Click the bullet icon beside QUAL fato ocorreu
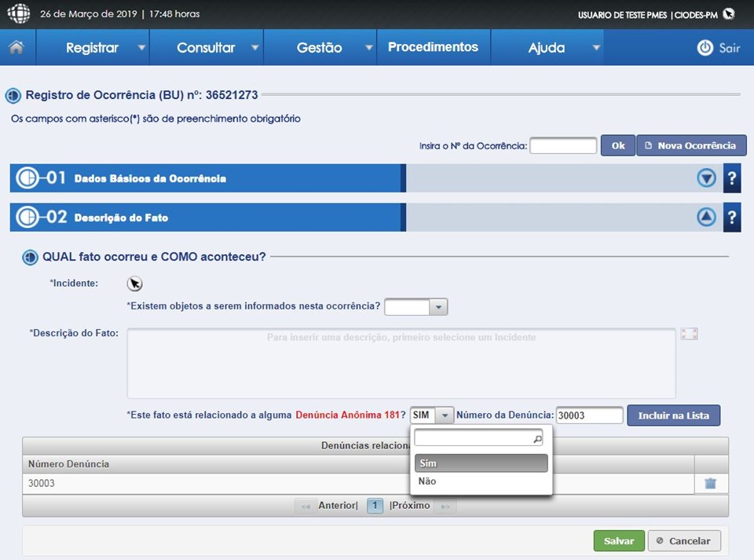754x560 pixels. pos(31,257)
